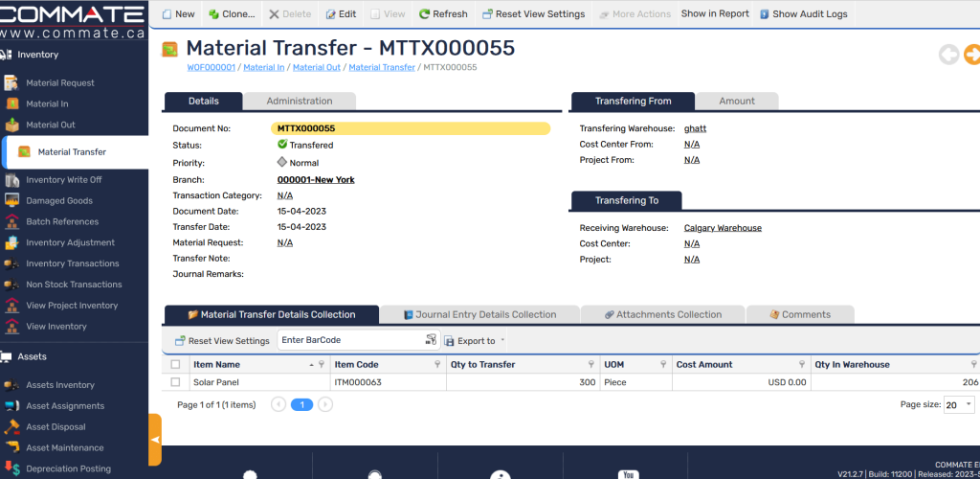This screenshot has height=479, width=980.
Task: Open Attachments Collection tab
Action: 662,314
